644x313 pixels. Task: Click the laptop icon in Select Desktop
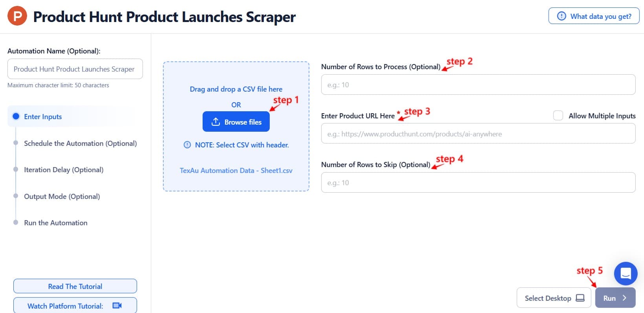580,298
